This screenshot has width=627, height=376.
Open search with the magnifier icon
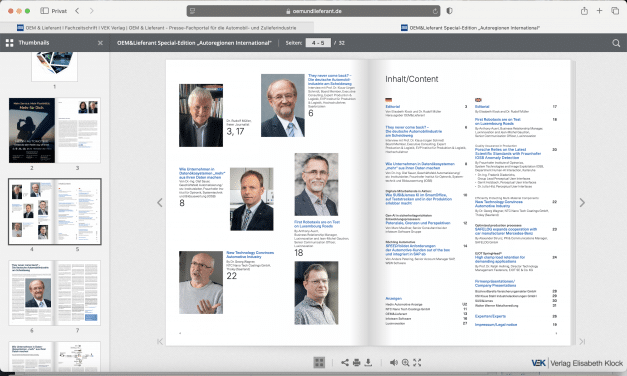[x=616, y=43]
